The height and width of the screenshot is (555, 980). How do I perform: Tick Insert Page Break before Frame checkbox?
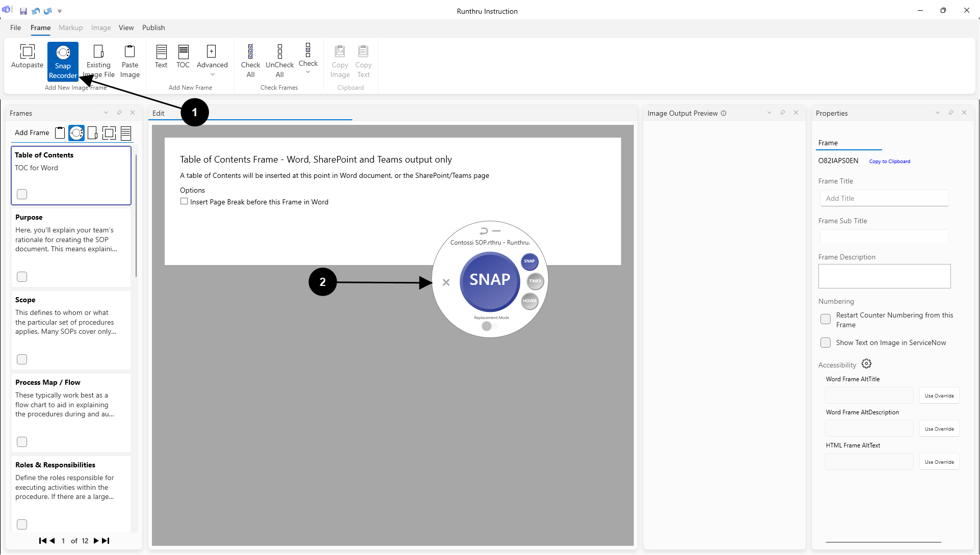tap(184, 201)
